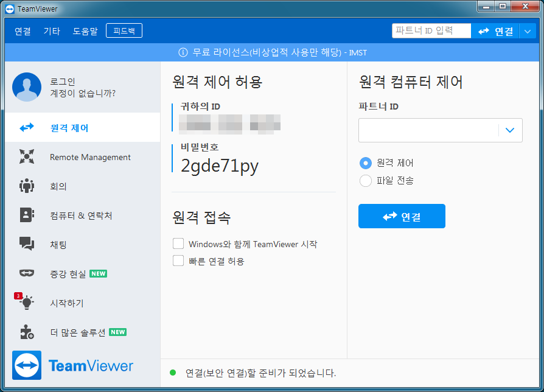Click the TeamViewer logo at sidebar bottom
The image size is (544, 392).
[73, 365]
